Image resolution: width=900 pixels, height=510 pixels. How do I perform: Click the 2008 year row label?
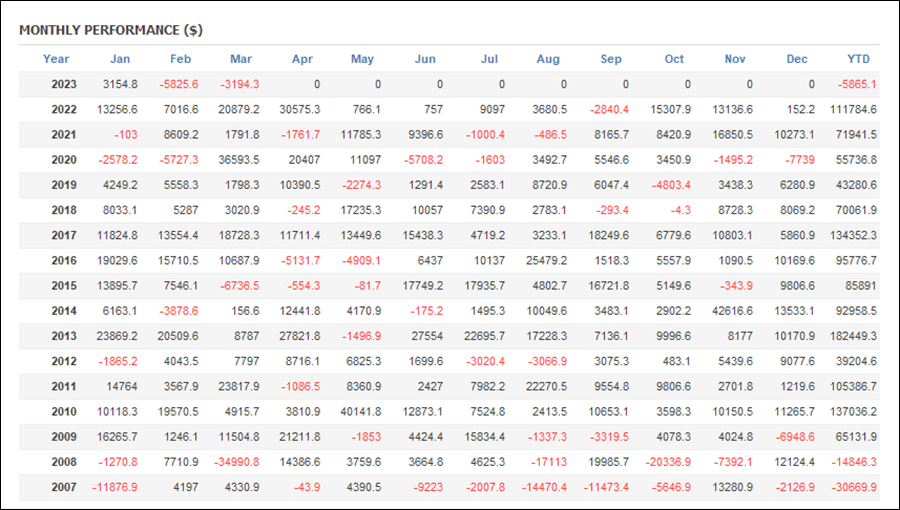tap(64, 462)
